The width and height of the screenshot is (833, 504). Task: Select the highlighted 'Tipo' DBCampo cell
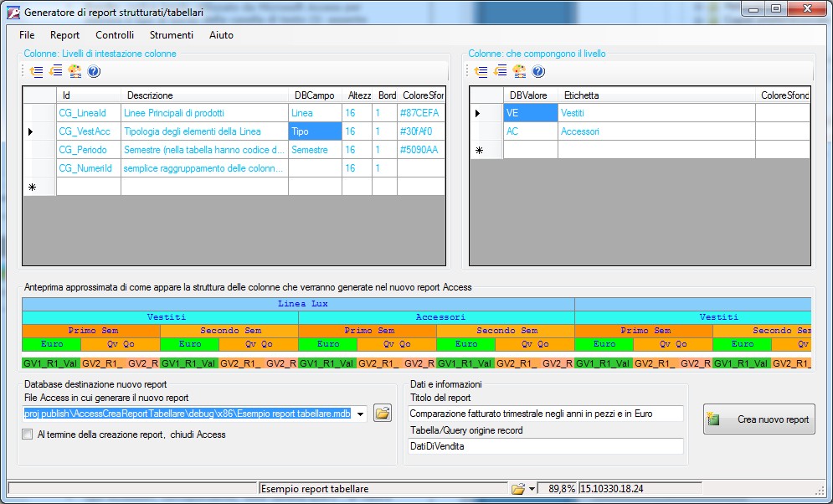coord(315,131)
